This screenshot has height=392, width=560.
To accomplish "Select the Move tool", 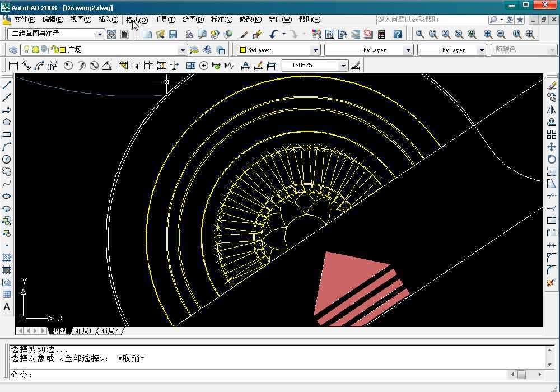I will tap(552, 147).
